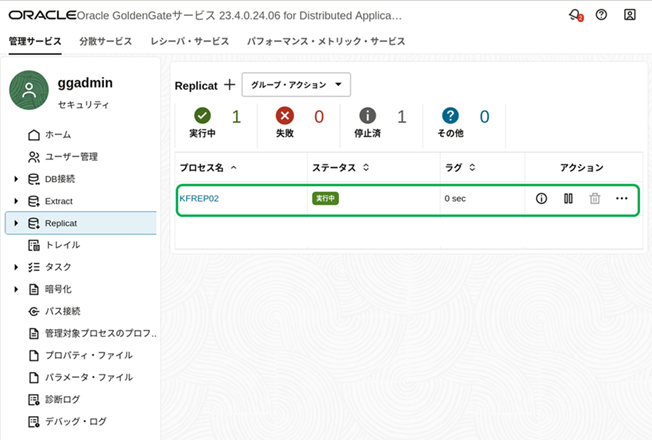Click the Replicat heading in main panel
The width and height of the screenshot is (652, 440).
pos(196,86)
